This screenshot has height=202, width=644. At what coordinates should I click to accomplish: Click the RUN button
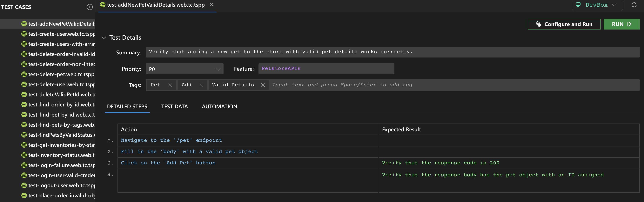click(621, 24)
